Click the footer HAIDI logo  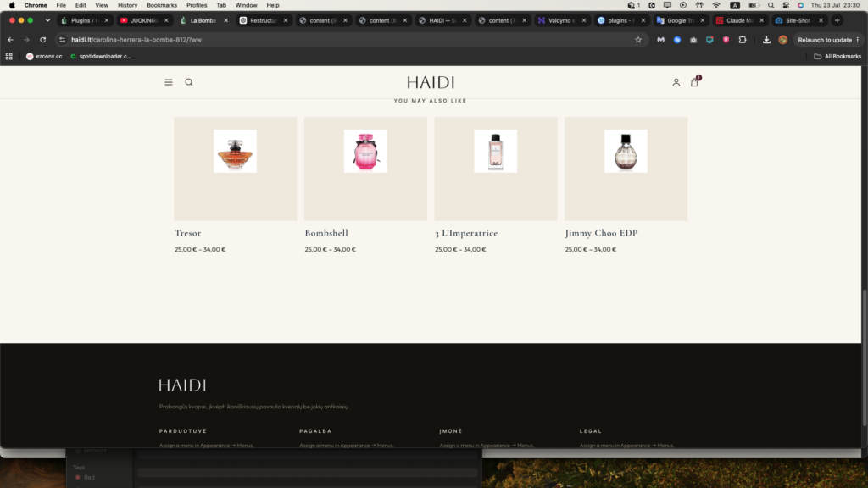[x=182, y=385]
